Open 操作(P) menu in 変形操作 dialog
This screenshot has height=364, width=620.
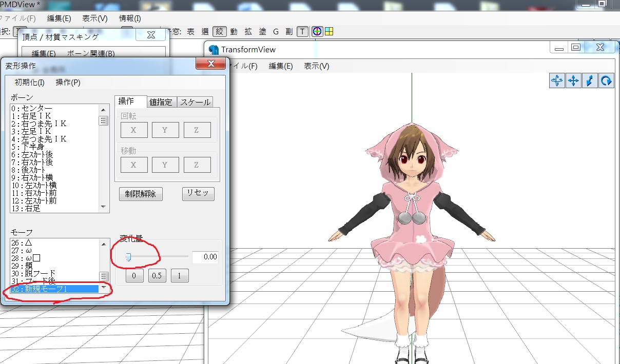pos(68,83)
